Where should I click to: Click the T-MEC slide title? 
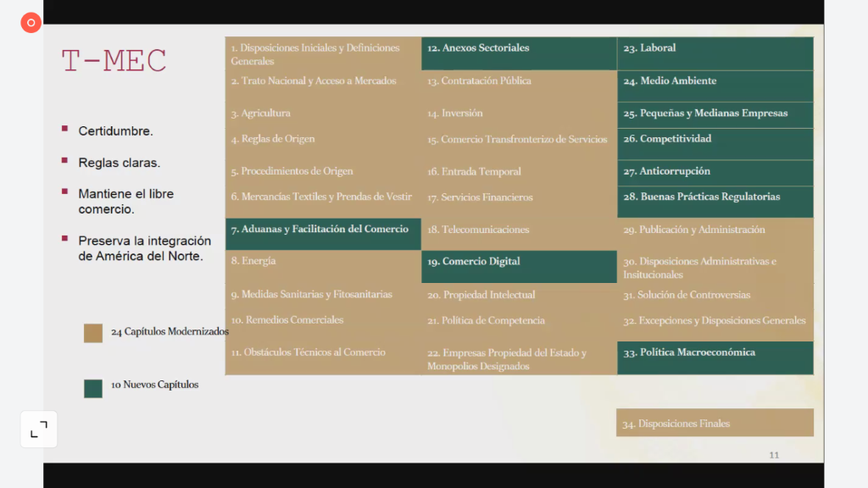(x=114, y=60)
